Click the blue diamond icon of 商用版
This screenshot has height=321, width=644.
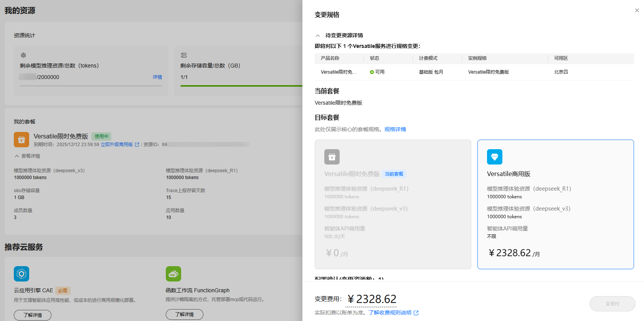tap(494, 157)
